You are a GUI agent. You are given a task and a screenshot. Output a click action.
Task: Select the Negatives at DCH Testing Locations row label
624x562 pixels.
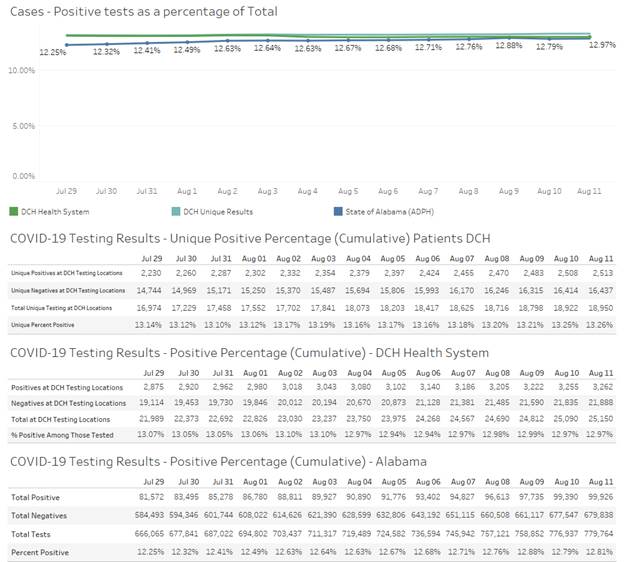pyautogui.click(x=68, y=403)
